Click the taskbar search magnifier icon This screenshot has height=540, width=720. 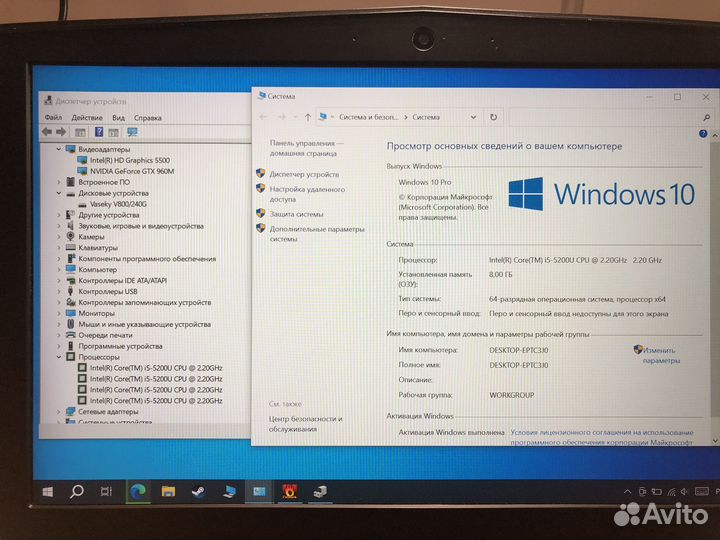76,492
